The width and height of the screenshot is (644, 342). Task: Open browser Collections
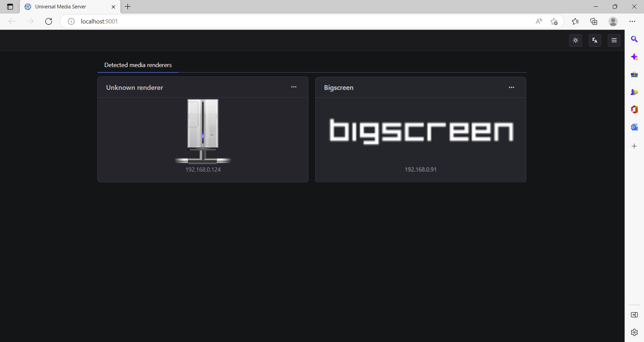(594, 21)
